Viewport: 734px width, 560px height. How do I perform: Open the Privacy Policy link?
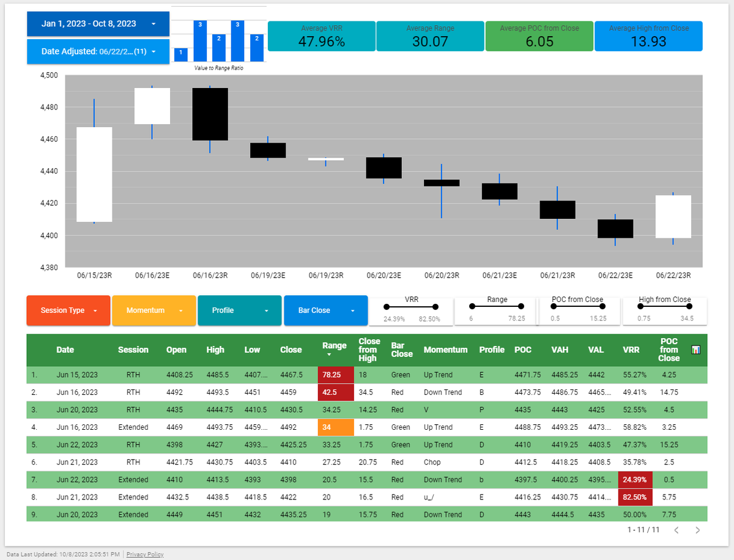[x=145, y=554]
